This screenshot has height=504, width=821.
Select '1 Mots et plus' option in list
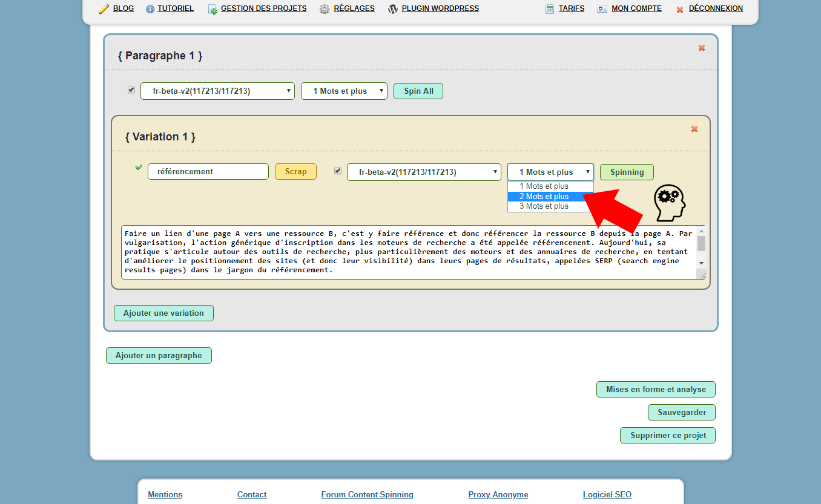pos(550,186)
